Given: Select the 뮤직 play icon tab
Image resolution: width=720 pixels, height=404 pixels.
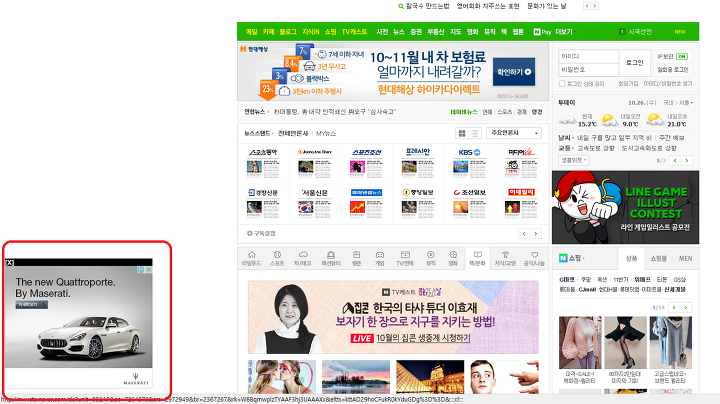Looking at the screenshot, I should 431,258.
